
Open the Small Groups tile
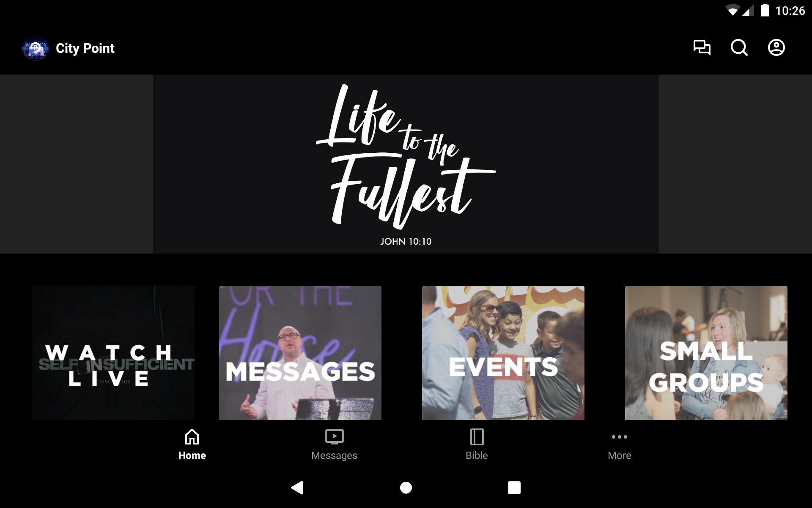(x=706, y=353)
